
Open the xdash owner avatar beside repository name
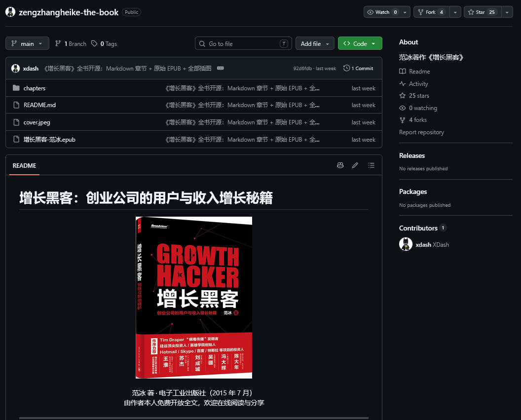coord(10,12)
